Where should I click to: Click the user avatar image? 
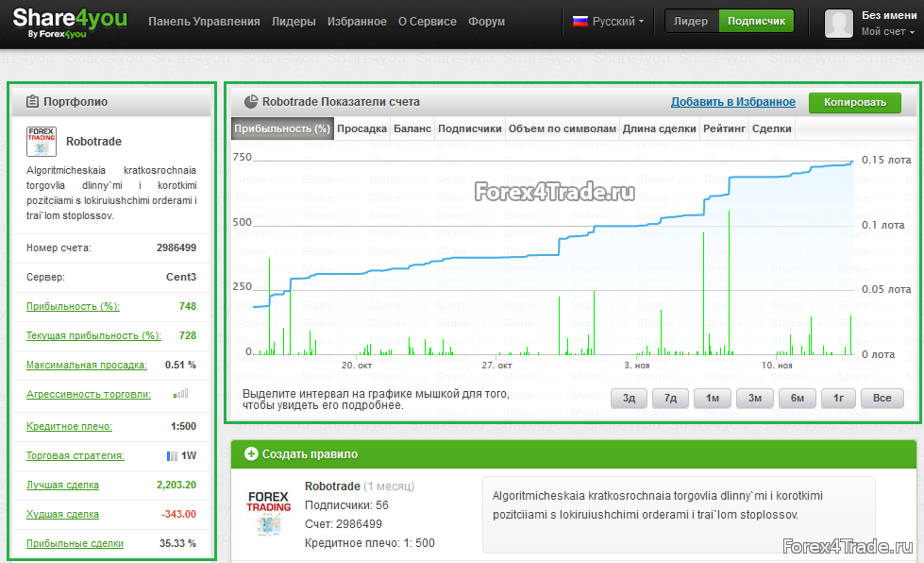point(839,24)
